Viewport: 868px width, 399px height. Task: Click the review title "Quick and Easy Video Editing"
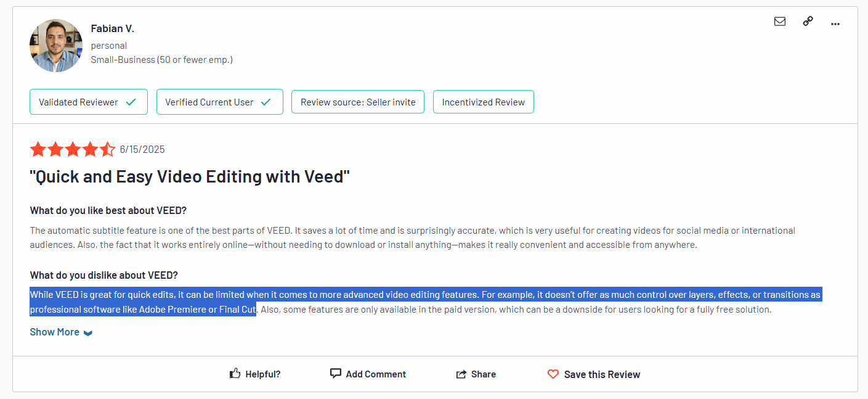click(190, 177)
